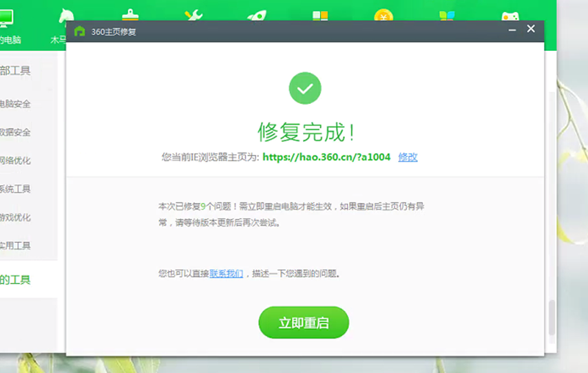Click the 360主页修复 title text
Screen dimensions: 588x373
(113, 32)
